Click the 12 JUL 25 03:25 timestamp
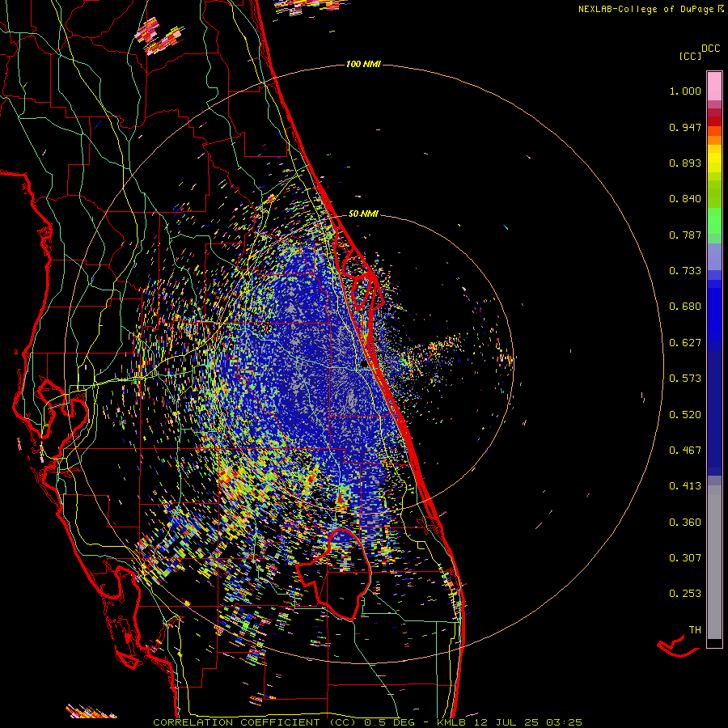Viewport: 728px width, 728px height. click(527, 722)
